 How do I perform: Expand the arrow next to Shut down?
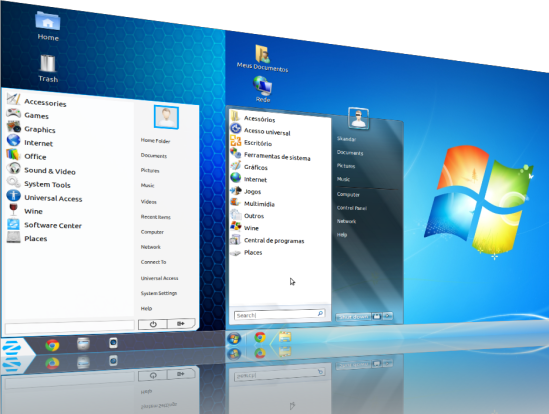tap(387, 316)
